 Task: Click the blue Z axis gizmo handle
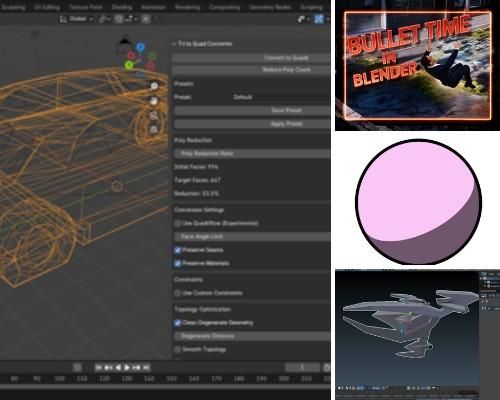pos(140,47)
